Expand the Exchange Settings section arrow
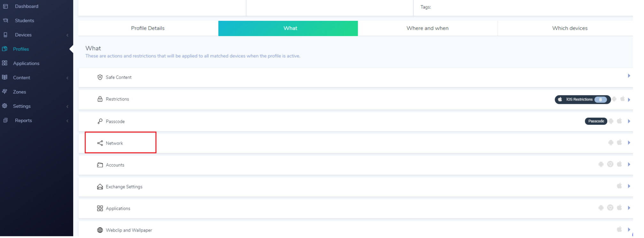 click(x=629, y=186)
